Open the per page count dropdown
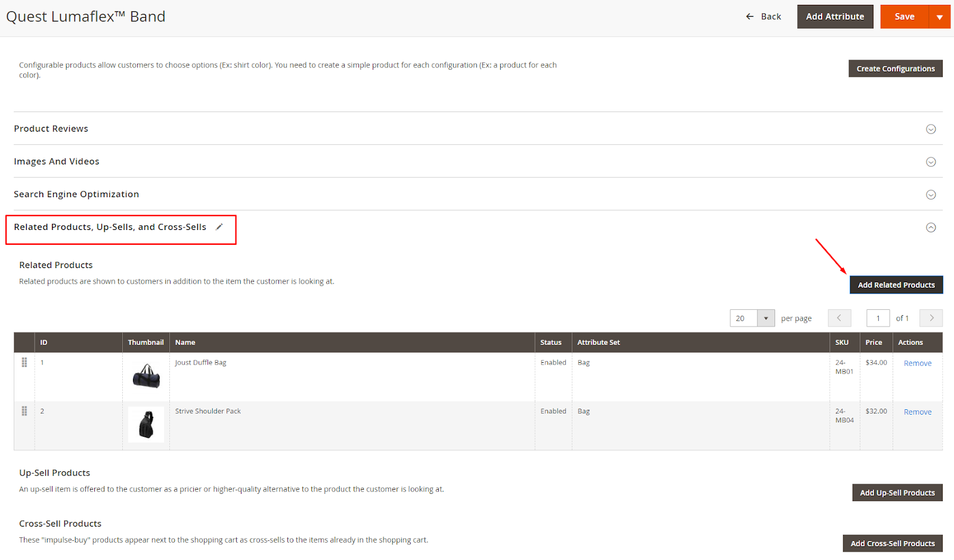 (766, 318)
